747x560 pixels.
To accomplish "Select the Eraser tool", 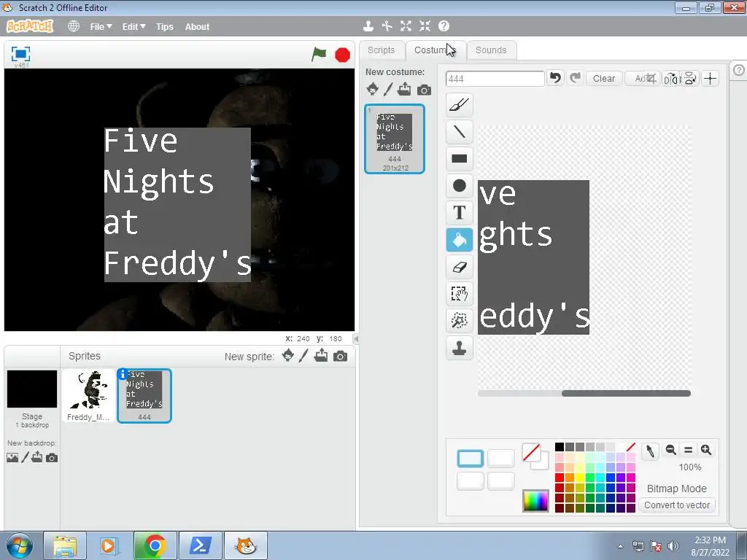I will (460, 267).
